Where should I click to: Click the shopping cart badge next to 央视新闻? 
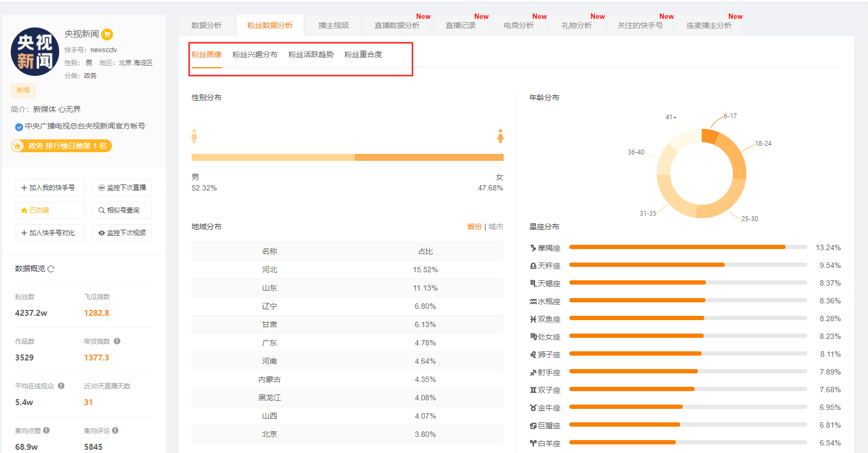[107, 34]
